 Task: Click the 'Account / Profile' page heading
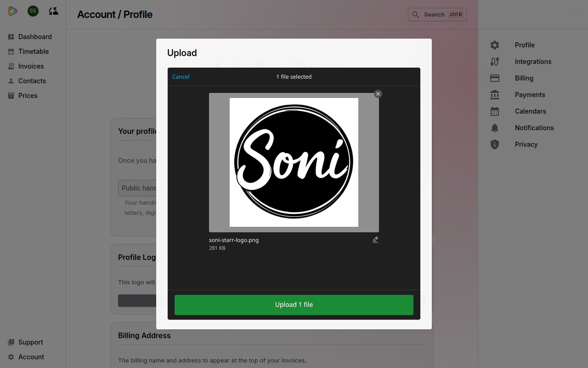(115, 14)
